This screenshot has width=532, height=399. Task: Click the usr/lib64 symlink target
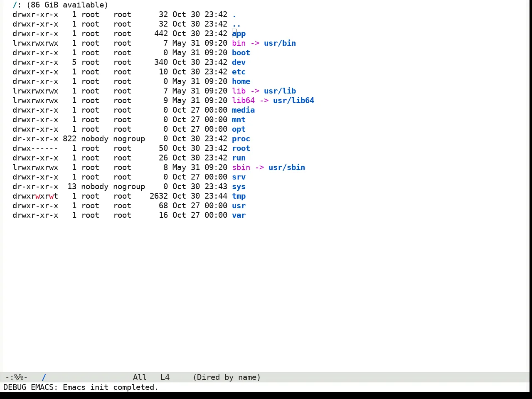tap(294, 101)
